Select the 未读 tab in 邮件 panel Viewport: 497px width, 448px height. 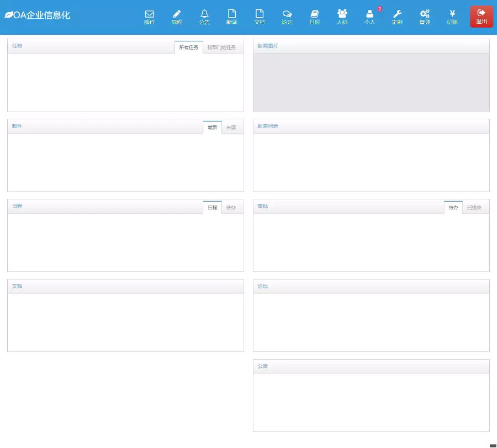[231, 128]
